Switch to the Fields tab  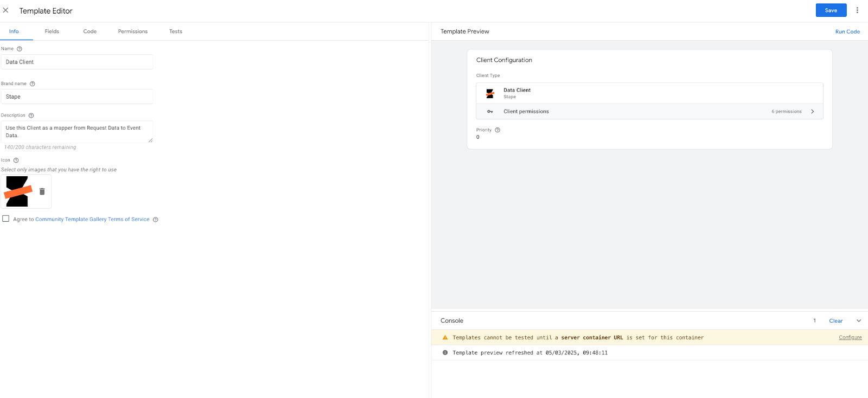pyautogui.click(x=52, y=31)
